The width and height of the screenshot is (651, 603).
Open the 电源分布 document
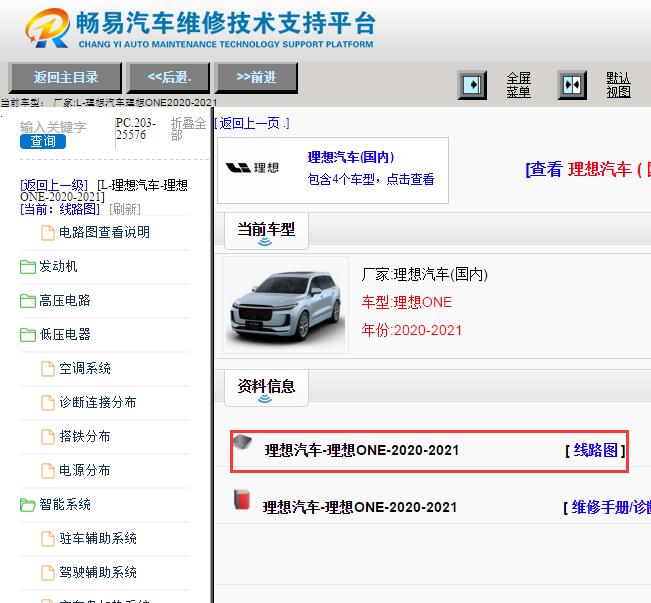85,471
